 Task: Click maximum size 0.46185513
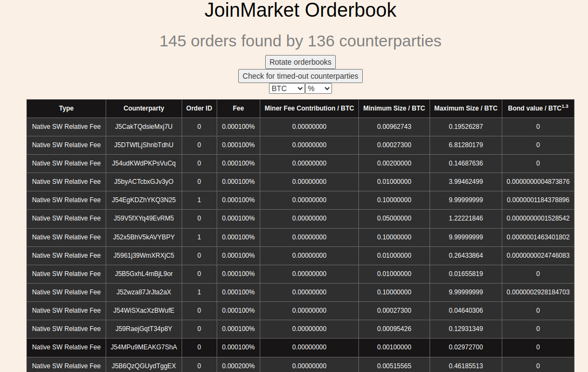(466, 366)
